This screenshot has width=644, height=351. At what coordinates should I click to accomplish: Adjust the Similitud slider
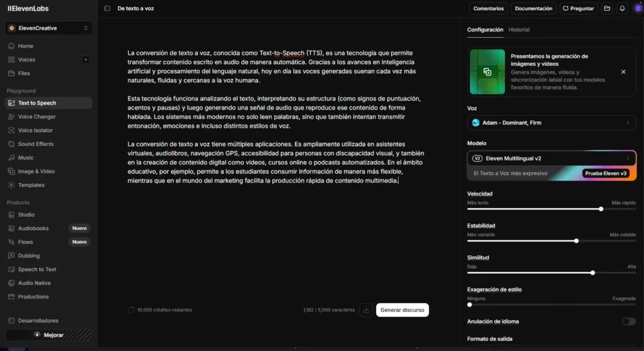[551, 273]
